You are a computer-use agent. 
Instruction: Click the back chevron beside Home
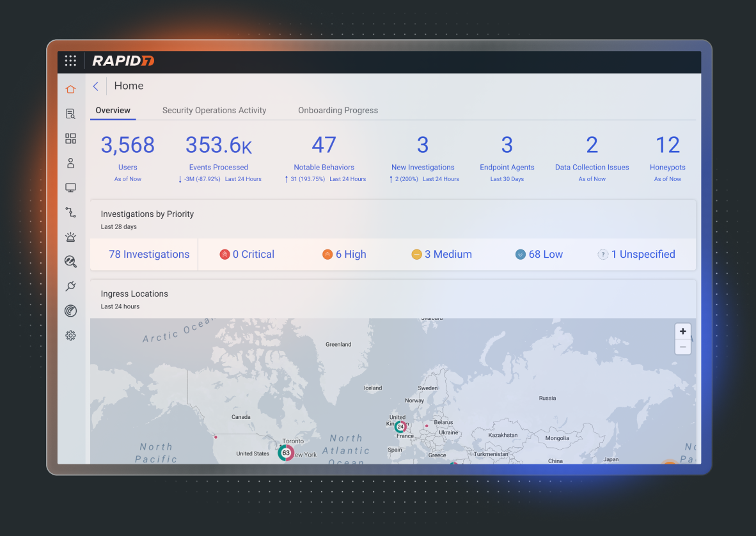(96, 86)
